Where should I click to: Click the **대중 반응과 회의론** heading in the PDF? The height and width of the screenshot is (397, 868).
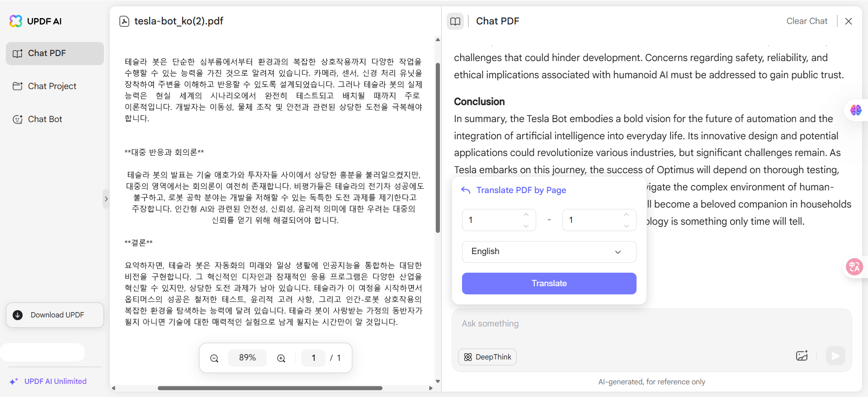165,152
